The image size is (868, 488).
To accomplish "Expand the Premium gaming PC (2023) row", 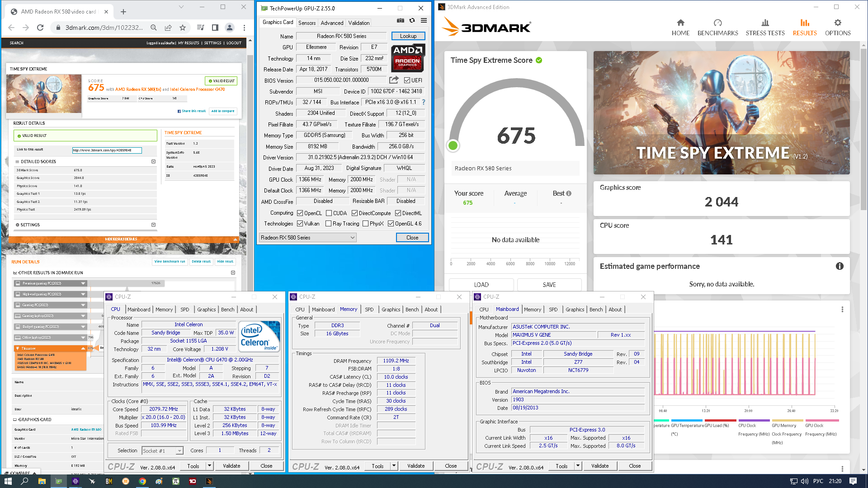I will point(83,283).
